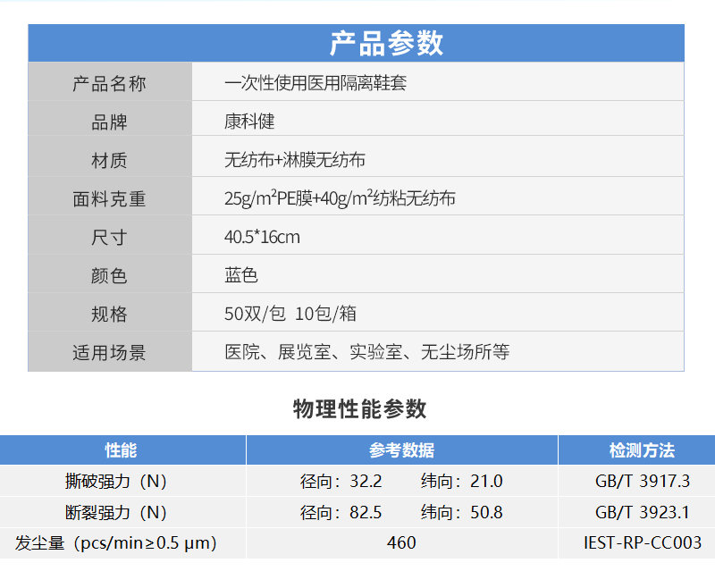This screenshot has width=715, height=588.
Task: Click the 产品参数 title banner
Action: click(x=386, y=43)
